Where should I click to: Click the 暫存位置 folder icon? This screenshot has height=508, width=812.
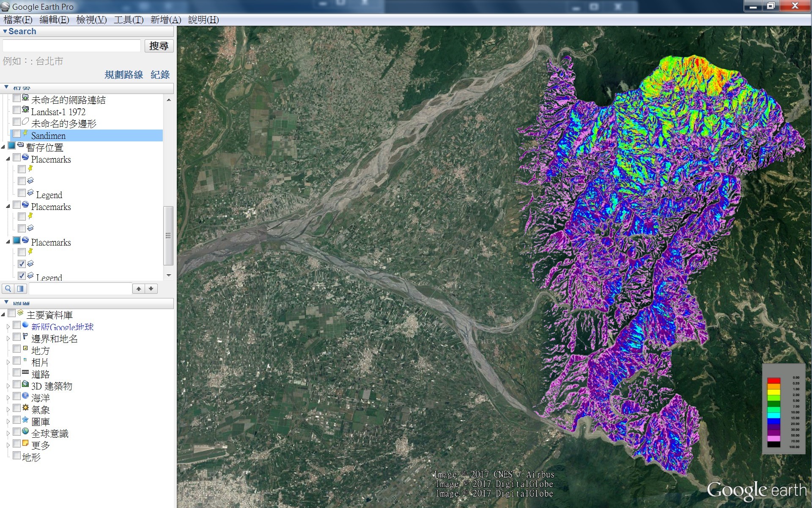(x=20, y=146)
